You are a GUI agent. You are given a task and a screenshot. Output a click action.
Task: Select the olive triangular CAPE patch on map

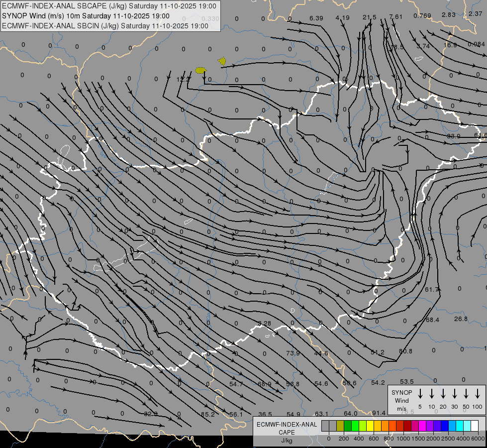(x=222, y=61)
